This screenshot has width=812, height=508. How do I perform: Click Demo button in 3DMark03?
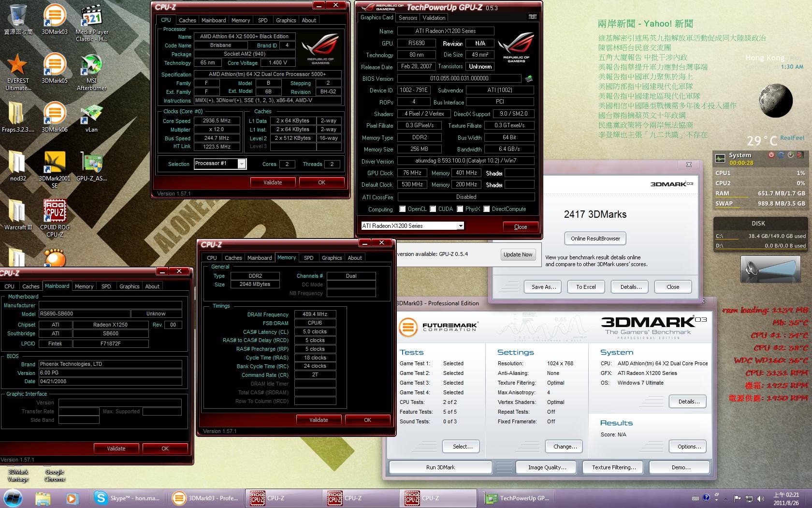click(680, 467)
